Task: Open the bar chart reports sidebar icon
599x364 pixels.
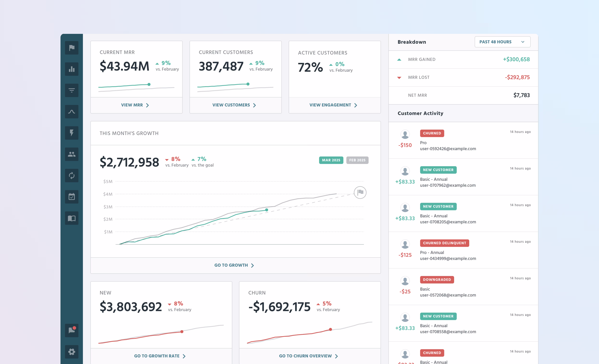Action: (71, 69)
